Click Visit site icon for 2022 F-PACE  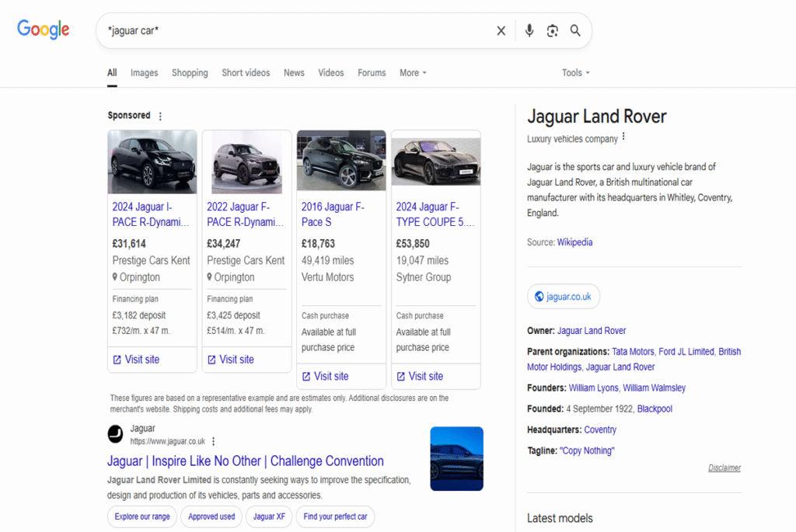click(x=211, y=360)
